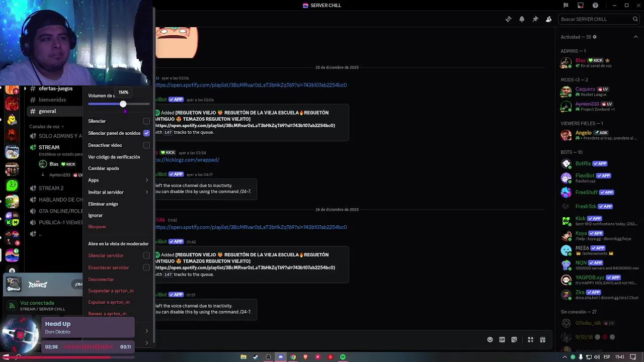Choose Eliminar amigo from context menu
The height and width of the screenshot is (362, 644).
[x=103, y=204]
